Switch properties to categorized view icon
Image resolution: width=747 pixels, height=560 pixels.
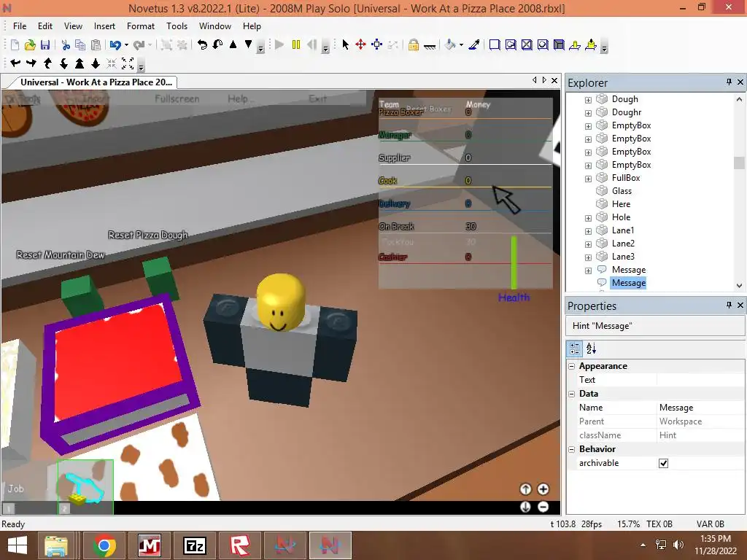[x=575, y=349]
